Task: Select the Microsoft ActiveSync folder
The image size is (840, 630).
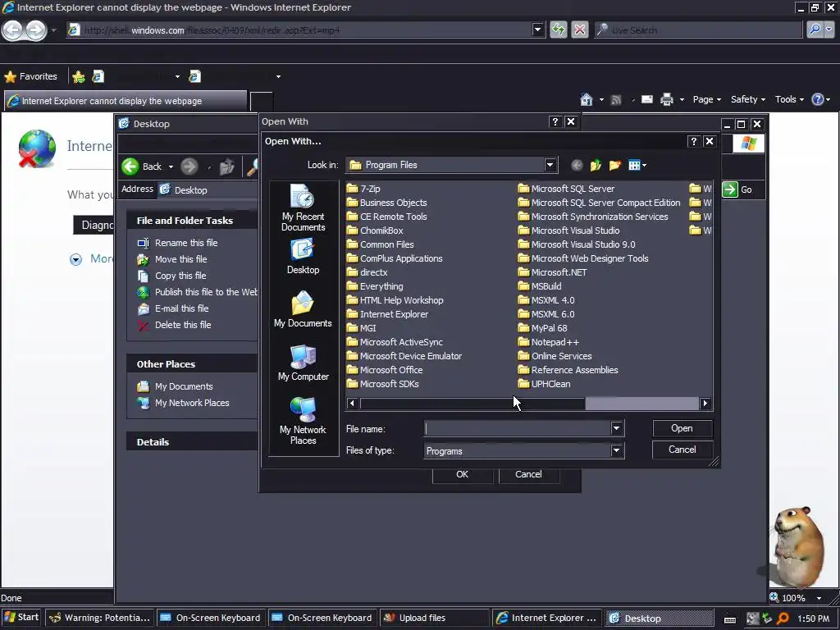Action: [x=395, y=342]
